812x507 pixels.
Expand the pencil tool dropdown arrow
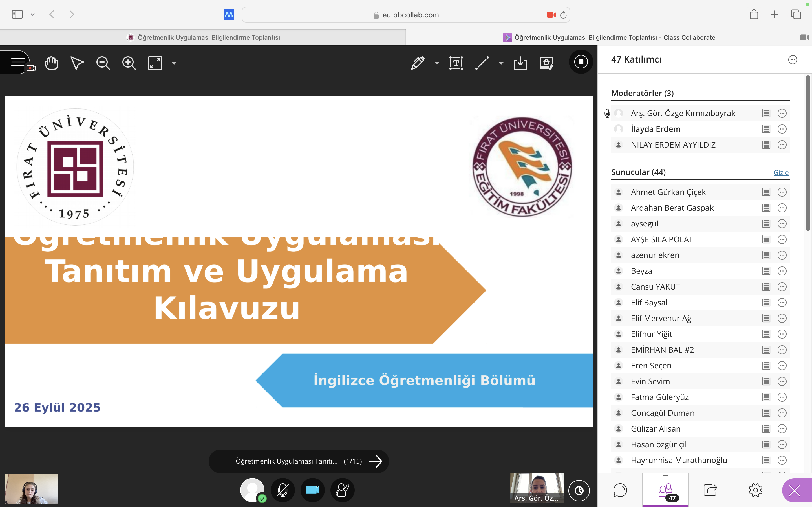[437, 63]
